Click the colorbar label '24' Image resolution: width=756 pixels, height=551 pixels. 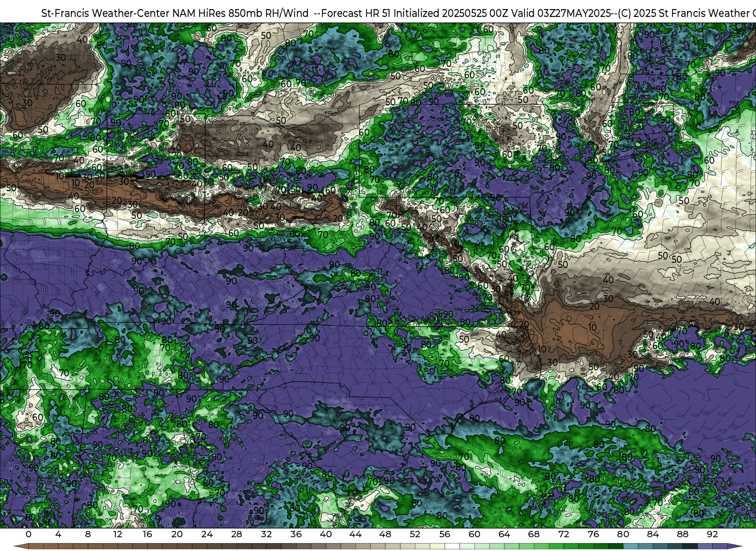[207, 534]
